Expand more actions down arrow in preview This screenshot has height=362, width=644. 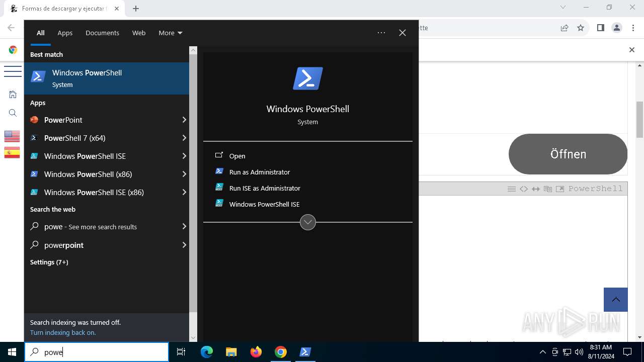click(x=308, y=222)
